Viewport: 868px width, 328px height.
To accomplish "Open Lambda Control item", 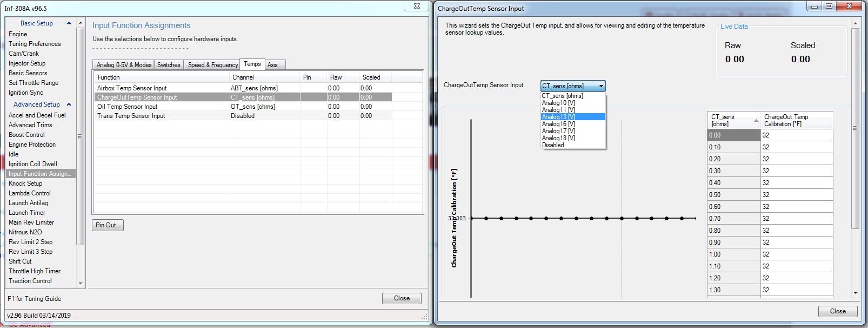I will pos(30,193).
